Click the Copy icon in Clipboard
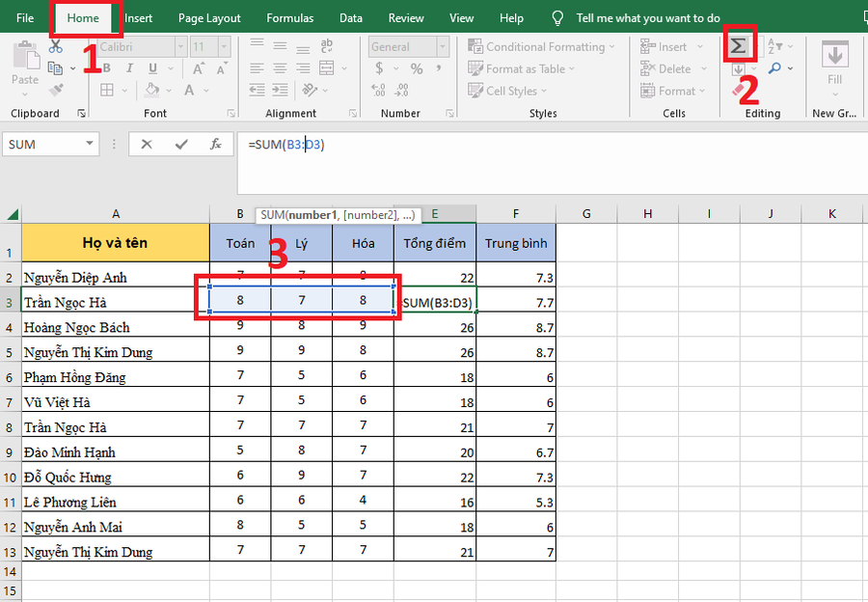This screenshot has height=602, width=868. tap(55, 68)
